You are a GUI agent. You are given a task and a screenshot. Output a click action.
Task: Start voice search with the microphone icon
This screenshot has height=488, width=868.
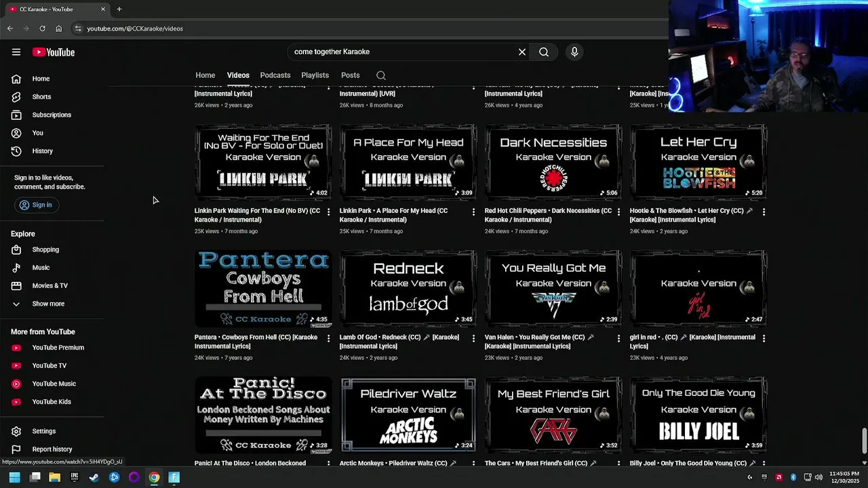click(574, 52)
